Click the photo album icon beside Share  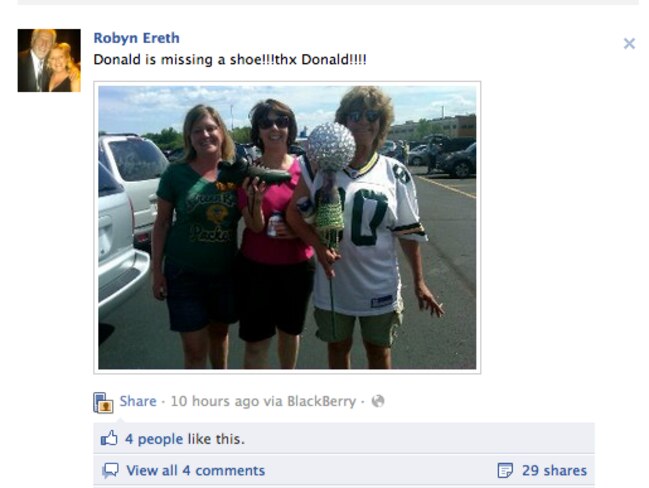point(103,402)
